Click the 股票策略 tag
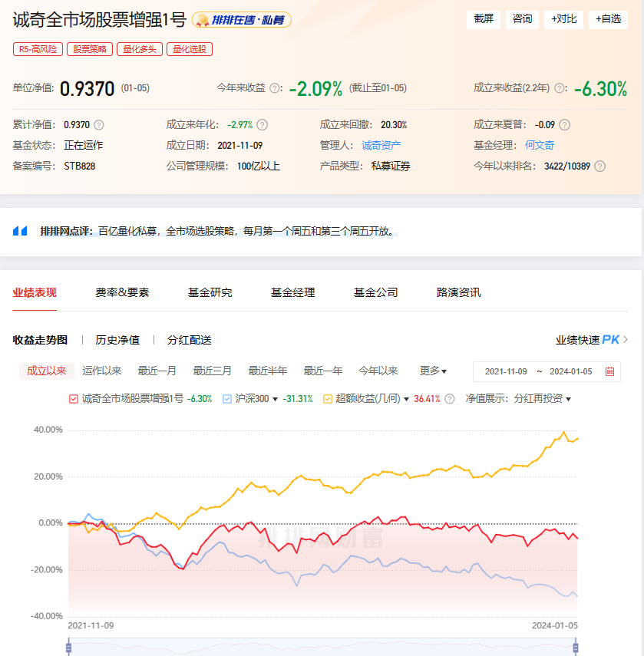The width and height of the screenshot is (644, 656). (90, 49)
